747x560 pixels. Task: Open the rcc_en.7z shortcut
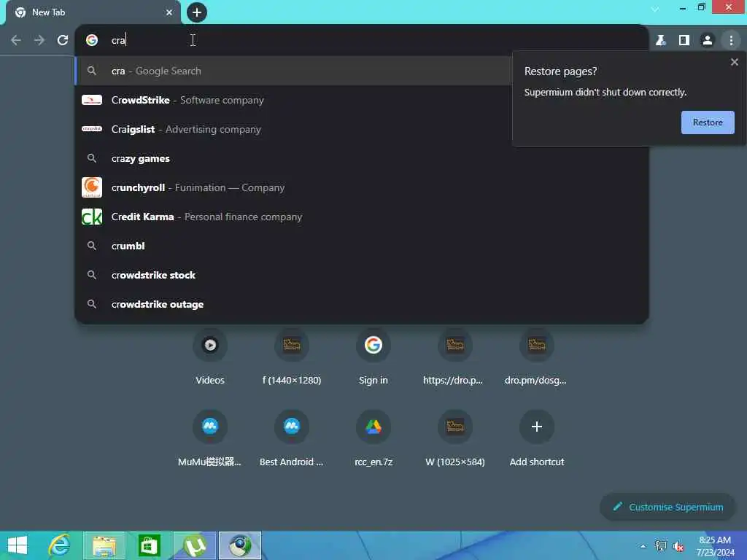373,438
